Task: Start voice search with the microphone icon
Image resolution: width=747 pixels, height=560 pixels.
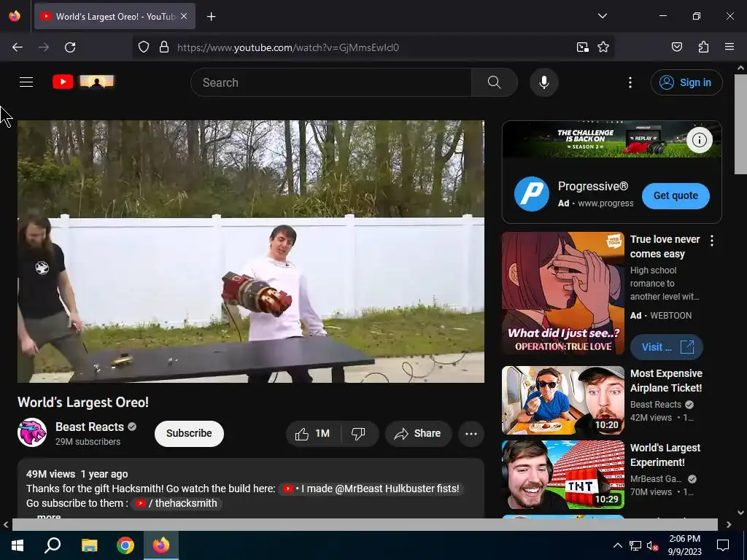Action: [544, 82]
